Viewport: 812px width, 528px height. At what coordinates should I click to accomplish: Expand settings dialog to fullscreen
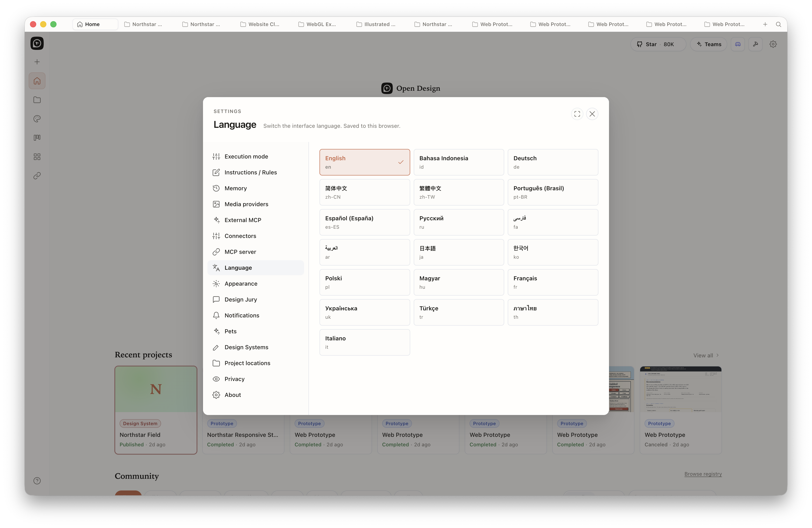pyautogui.click(x=577, y=114)
